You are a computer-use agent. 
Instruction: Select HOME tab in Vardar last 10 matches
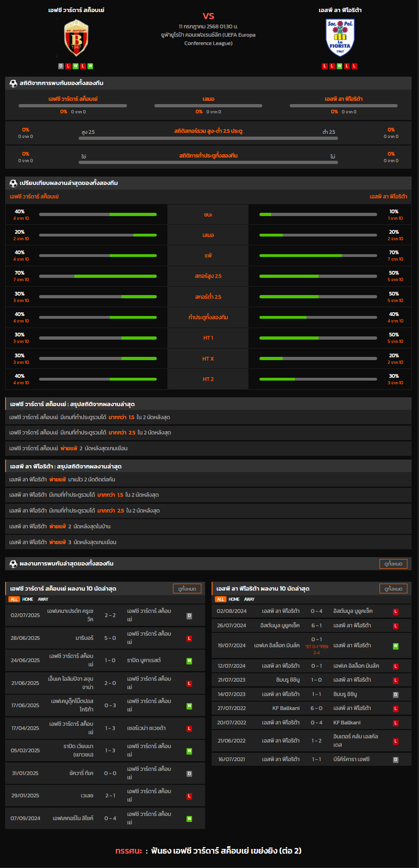(28, 599)
